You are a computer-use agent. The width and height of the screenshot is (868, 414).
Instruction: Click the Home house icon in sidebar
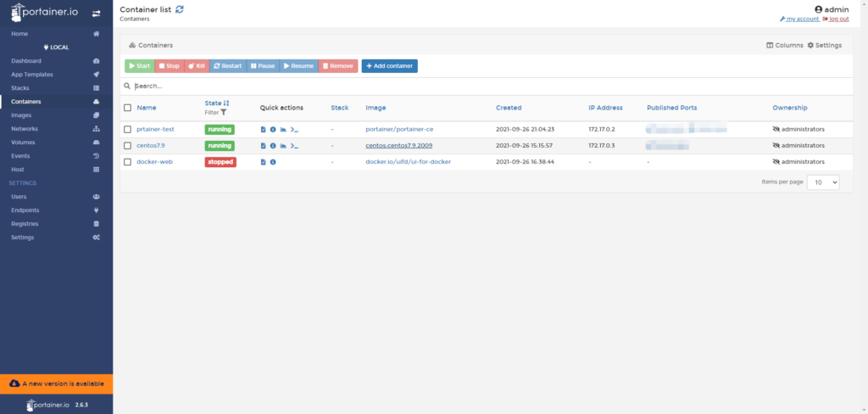97,34
